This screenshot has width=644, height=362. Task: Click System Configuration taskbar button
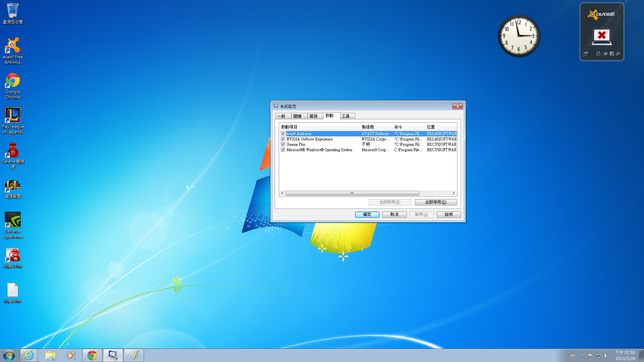[113, 355]
